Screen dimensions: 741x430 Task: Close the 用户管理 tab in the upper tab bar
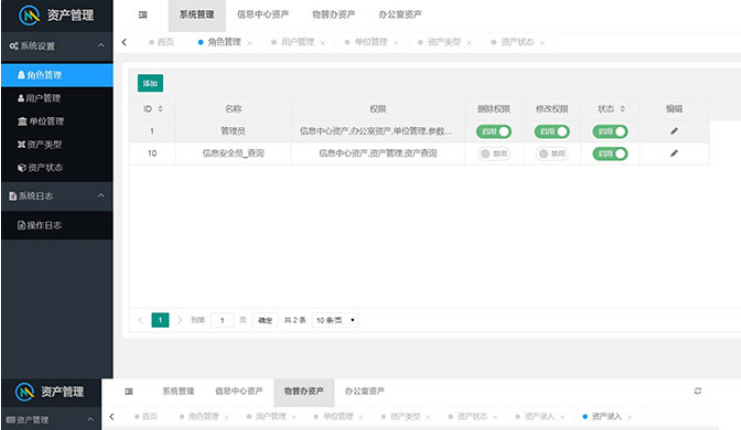click(x=323, y=43)
